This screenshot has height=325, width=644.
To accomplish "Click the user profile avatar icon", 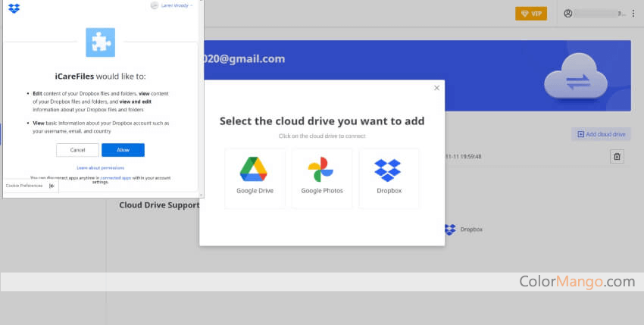I will (x=568, y=14).
